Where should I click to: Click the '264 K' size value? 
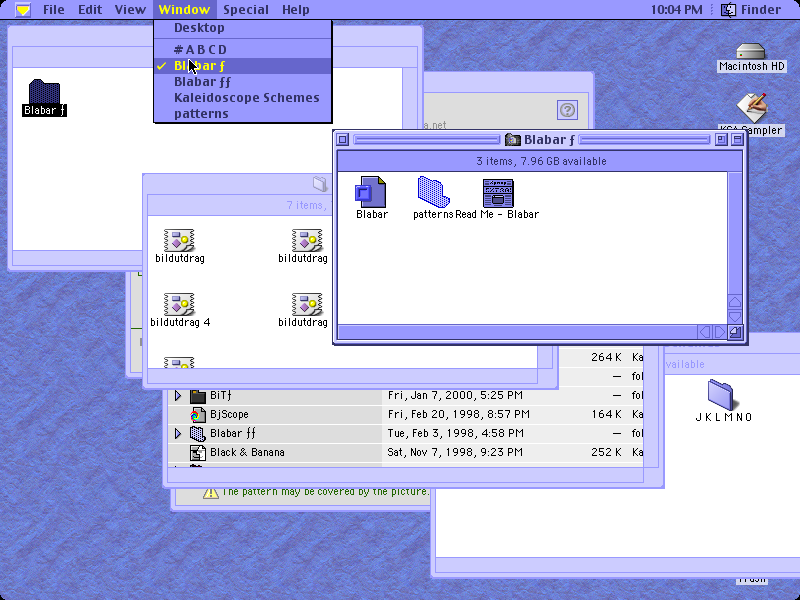[x=606, y=357]
